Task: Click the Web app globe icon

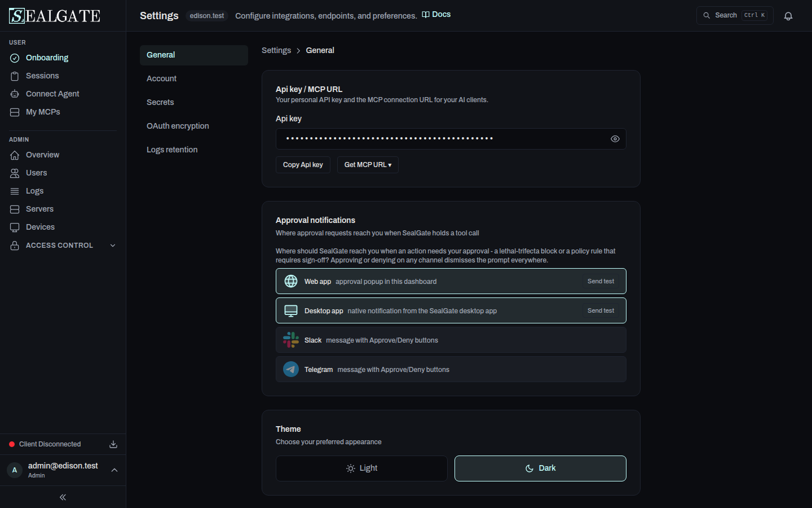Action: coord(291,281)
